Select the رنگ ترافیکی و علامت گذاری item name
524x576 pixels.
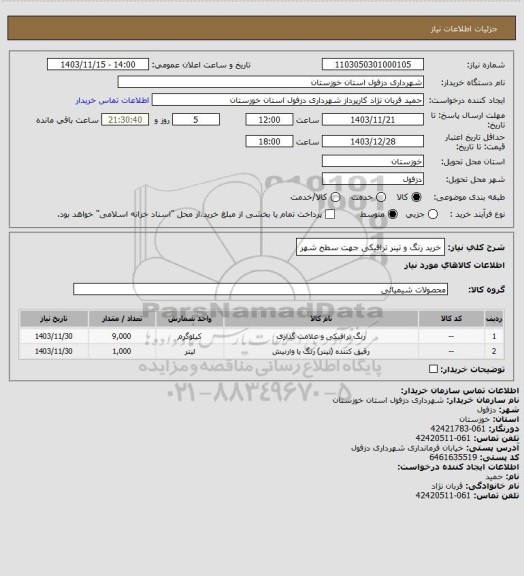[x=321, y=336]
